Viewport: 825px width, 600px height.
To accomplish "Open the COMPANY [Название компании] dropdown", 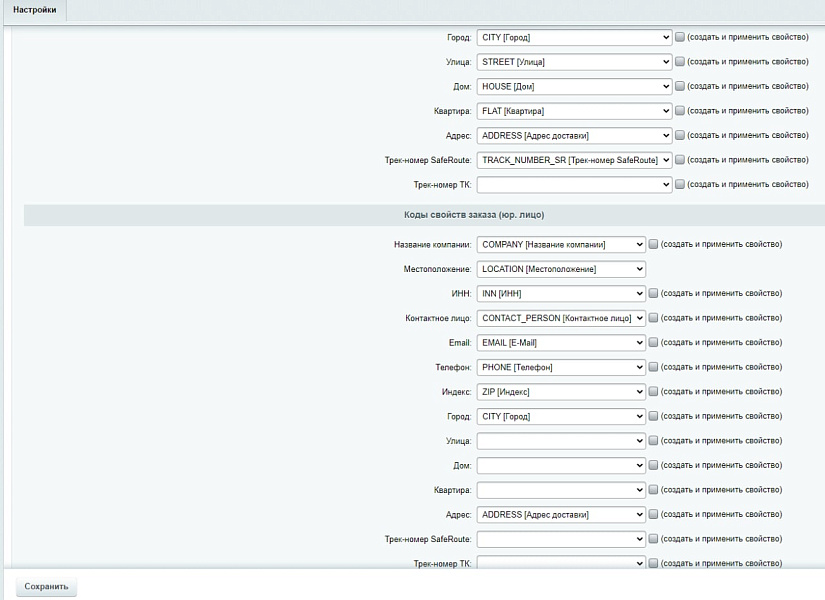I will point(561,244).
